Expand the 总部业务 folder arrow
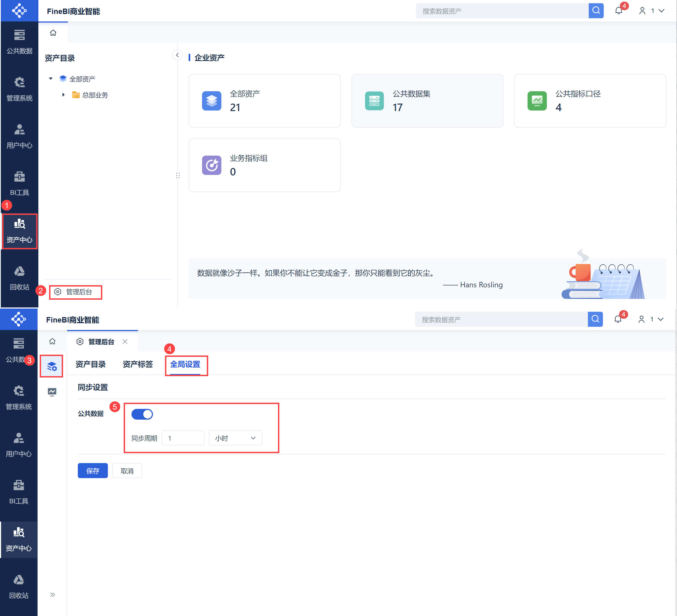 pos(63,95)
